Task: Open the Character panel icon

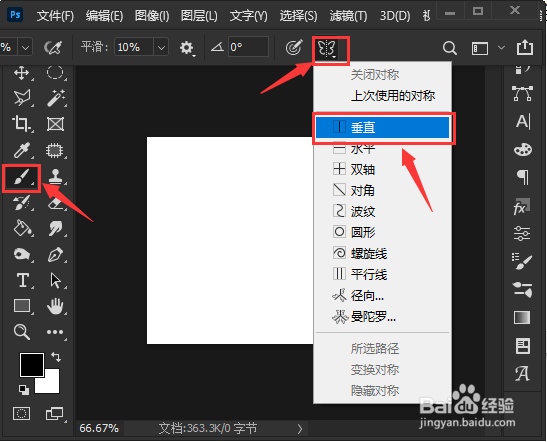Action: point(523,121)
